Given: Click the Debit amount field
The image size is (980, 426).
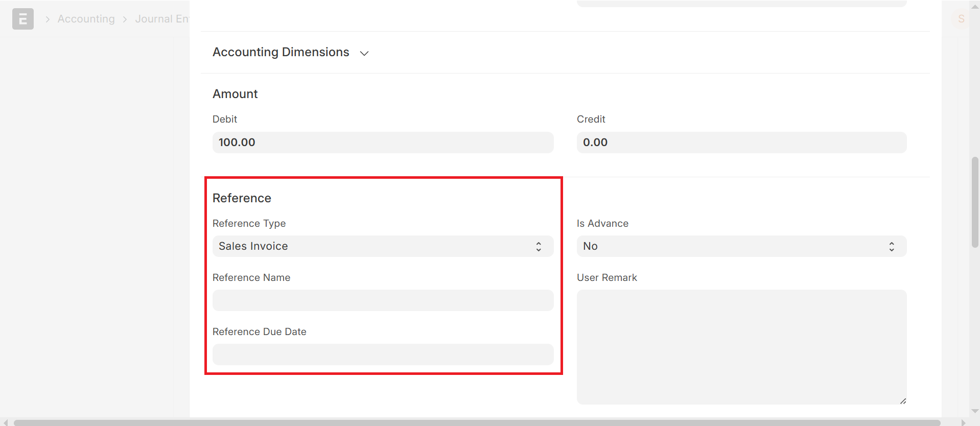Looking at the screenshot, I should pos(382,143).
